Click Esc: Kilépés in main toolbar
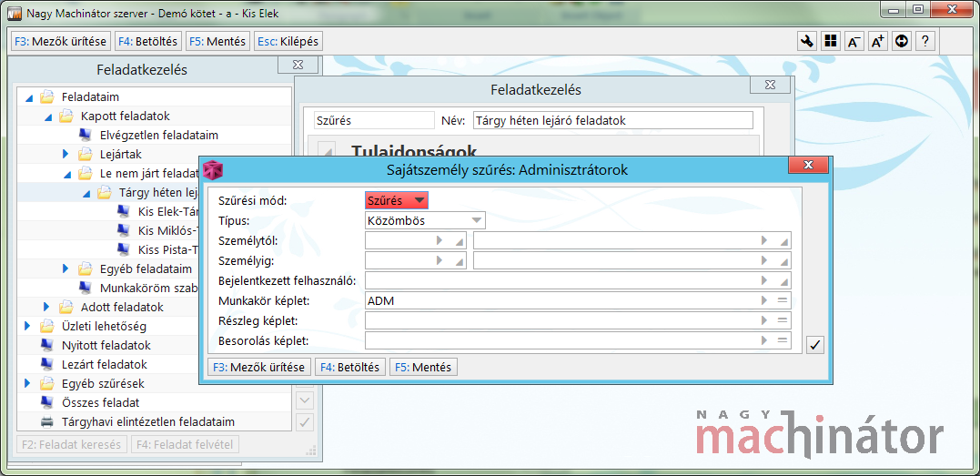The image size is (980, 476). click(288, 42)
